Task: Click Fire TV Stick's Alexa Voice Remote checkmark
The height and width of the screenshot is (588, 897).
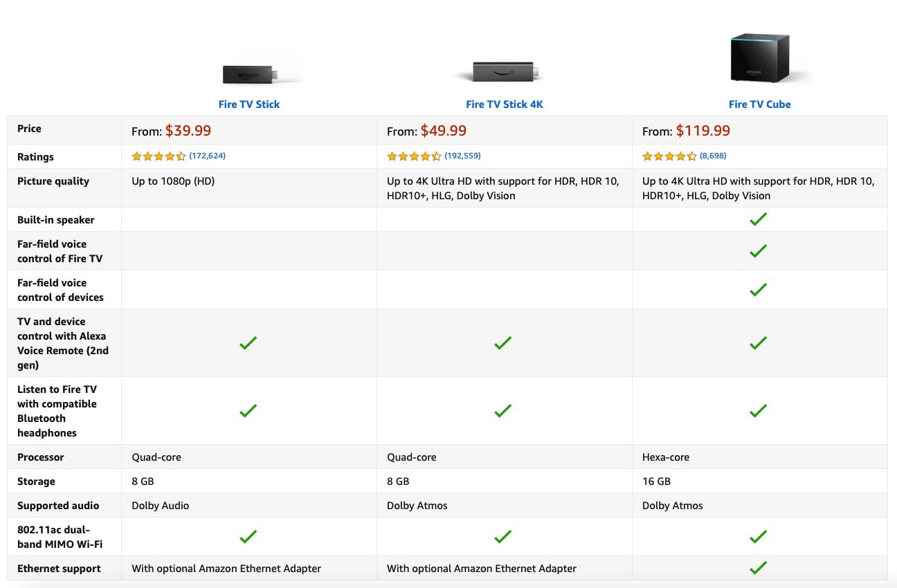Action: (x=248, y=342)
